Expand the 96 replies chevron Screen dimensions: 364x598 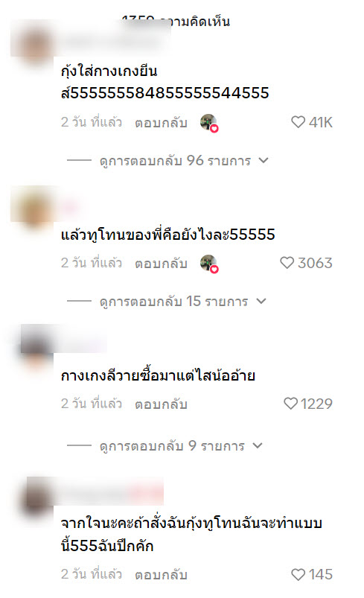pyautogui.click(x=264, y=161)
